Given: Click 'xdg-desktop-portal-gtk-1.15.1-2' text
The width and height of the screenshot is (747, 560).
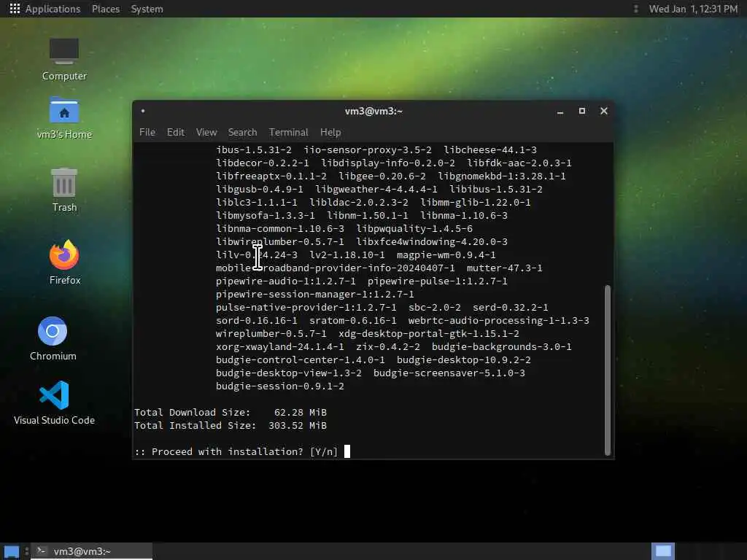Looking at the screenshot, I should pyautogui.click(x=429, y=334).
